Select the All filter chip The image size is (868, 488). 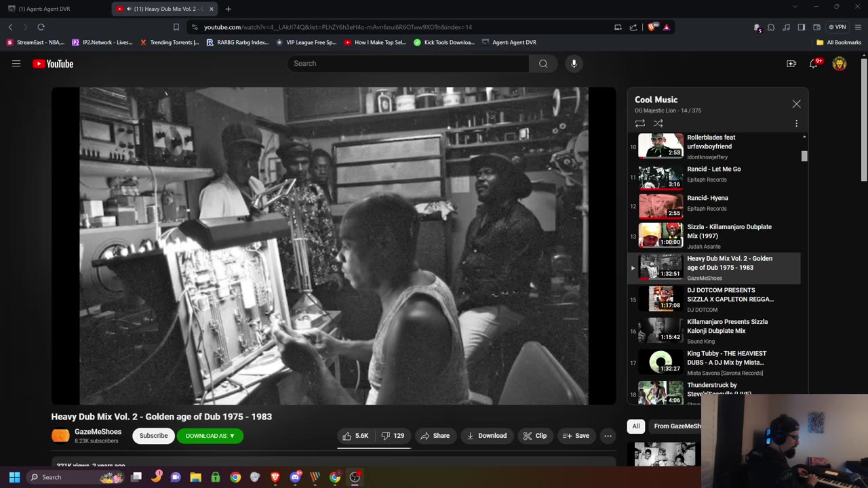pos(636,426)
